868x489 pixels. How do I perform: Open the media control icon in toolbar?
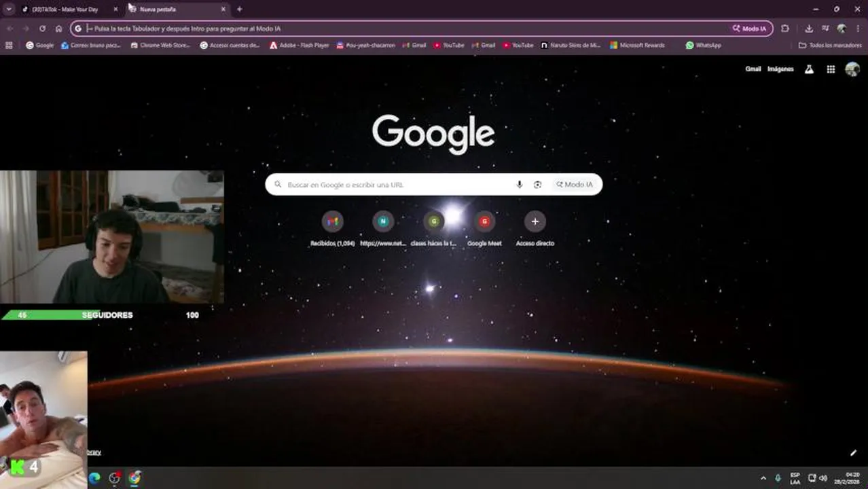point(825,29)
